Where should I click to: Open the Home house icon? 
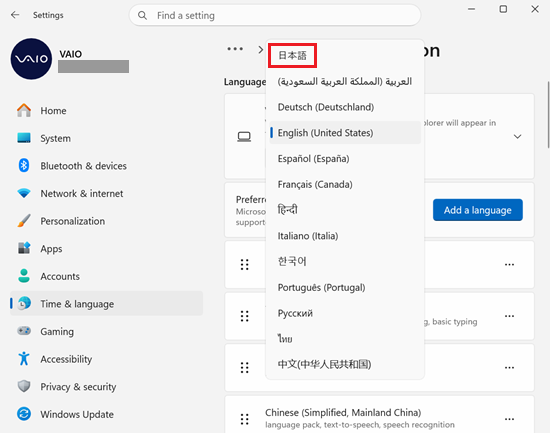tap(24, 110)
